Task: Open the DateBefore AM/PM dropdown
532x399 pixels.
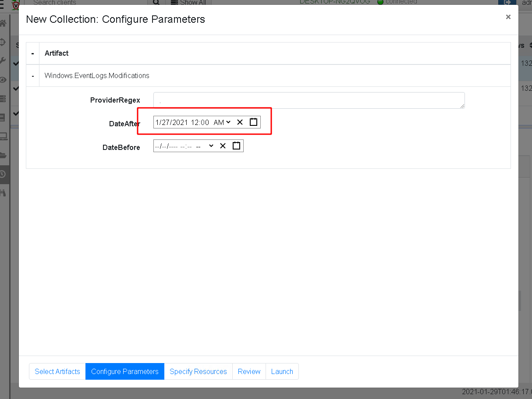Action: (205, 146)
